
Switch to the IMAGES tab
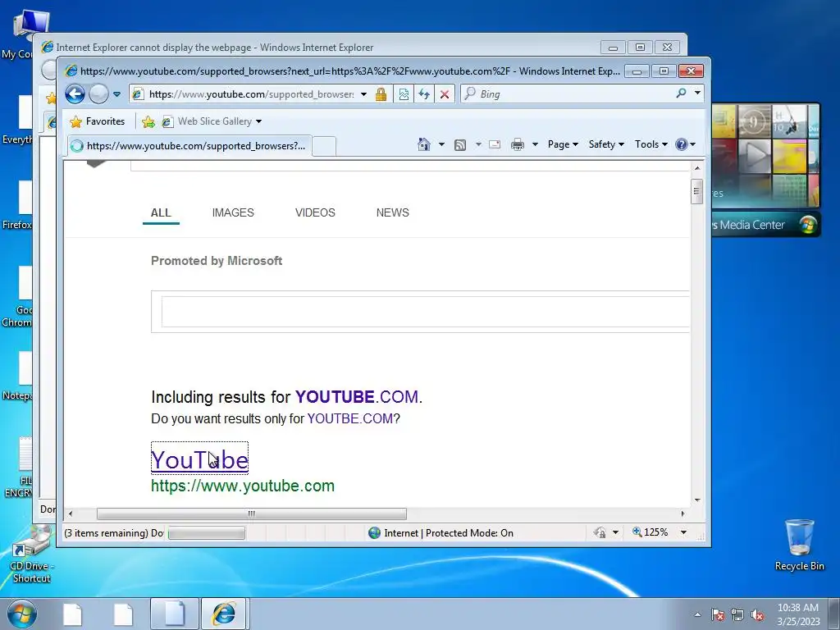(x=233, y=212)
